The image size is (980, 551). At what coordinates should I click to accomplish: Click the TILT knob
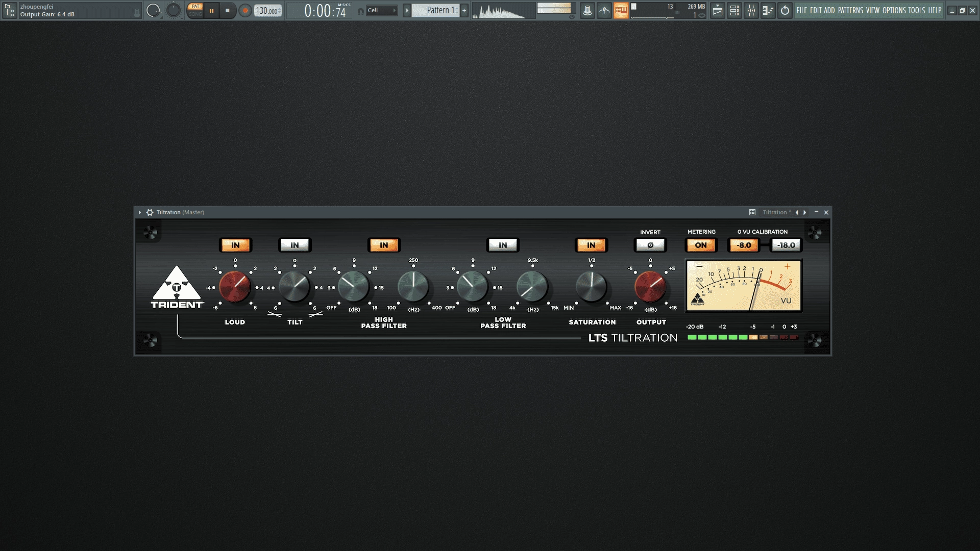click(295, 287)
